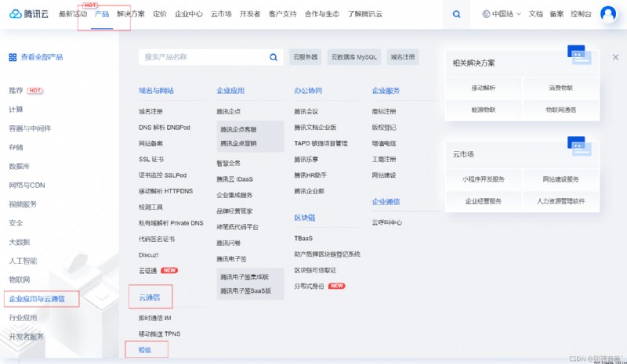Open TAPD 敏捷项目管理 link

coord(321,143)
